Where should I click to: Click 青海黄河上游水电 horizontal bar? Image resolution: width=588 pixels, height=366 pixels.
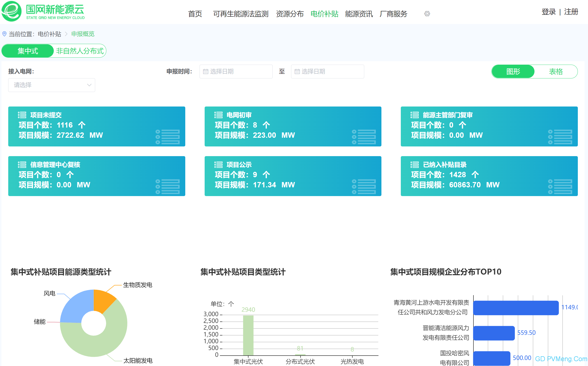tap(516, 308)
